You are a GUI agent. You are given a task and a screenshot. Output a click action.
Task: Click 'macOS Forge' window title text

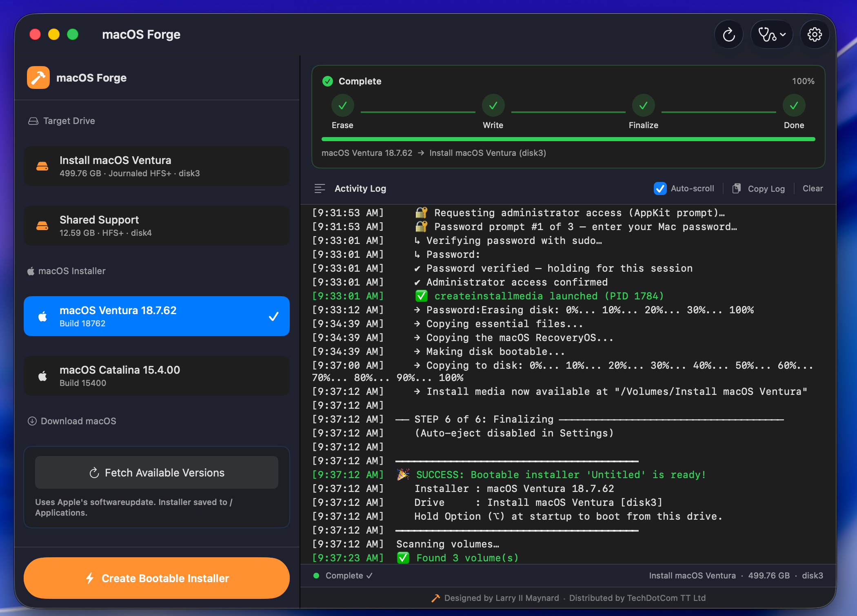pyautogui.click(x=141, y=35)
